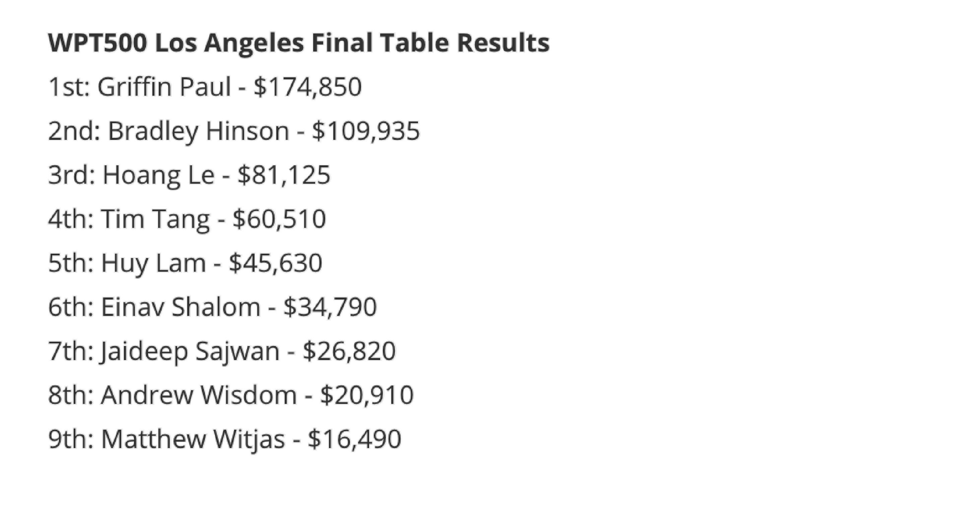Select the 4th place Tim Tang line
Screen dimensions: 980x514
(187, 220)
